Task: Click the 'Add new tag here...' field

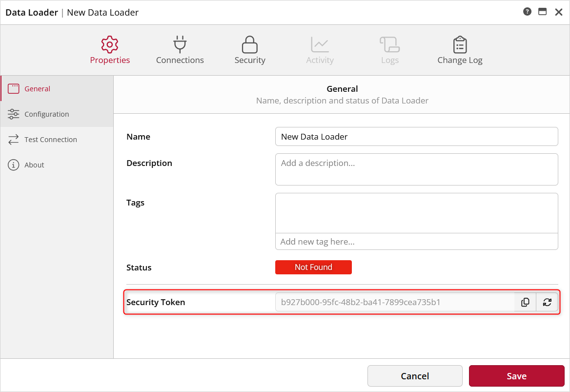Action: point(417,242)
